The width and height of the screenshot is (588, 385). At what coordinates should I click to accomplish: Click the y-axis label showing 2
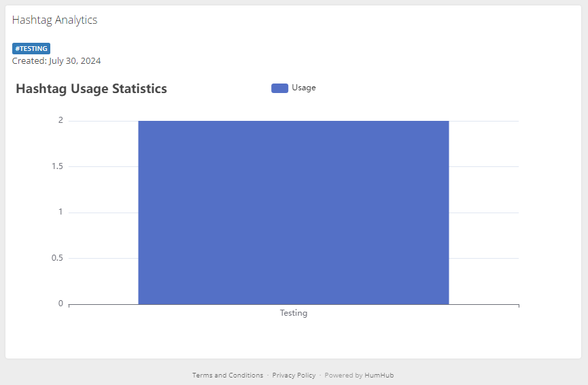click(x=60, y=121)
